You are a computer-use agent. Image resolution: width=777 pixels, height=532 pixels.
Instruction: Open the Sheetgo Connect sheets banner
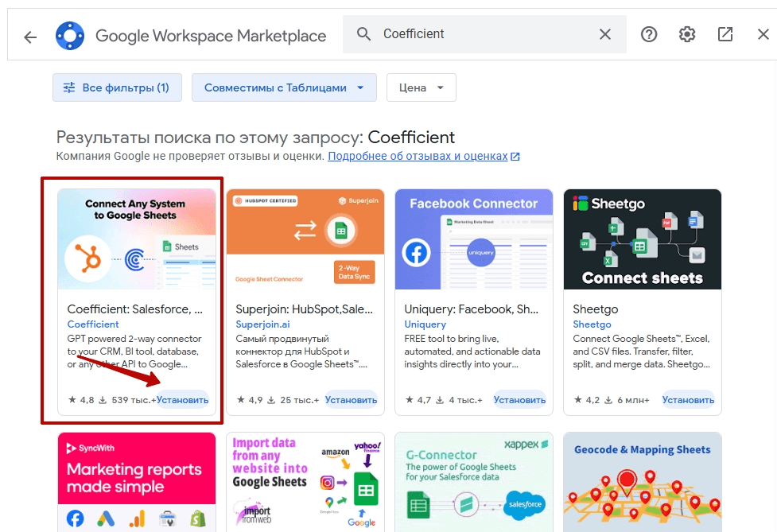tap(643, 239)
